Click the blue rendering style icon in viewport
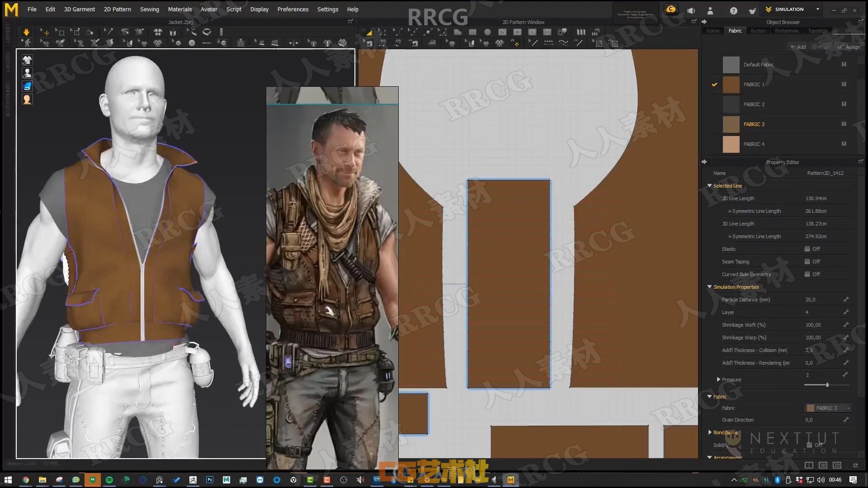Viewport: 868px width, 488px height. tap(27, 86)
